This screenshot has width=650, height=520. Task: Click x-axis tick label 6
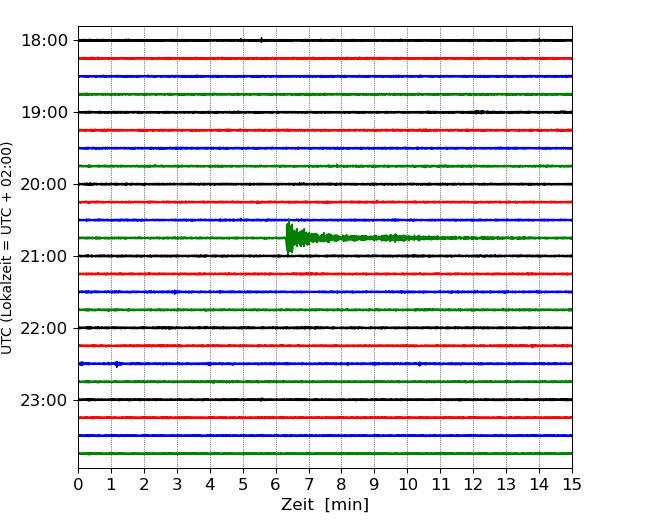(276, 484)
